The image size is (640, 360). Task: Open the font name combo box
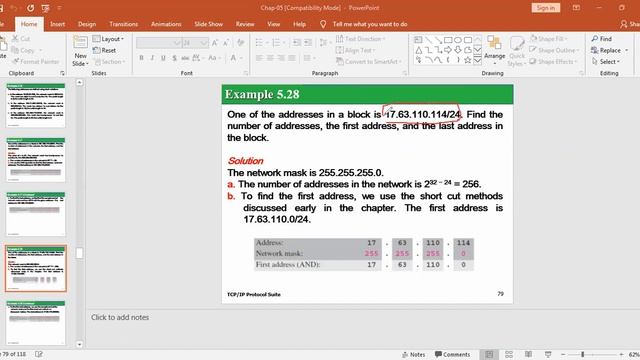(159, 42)
